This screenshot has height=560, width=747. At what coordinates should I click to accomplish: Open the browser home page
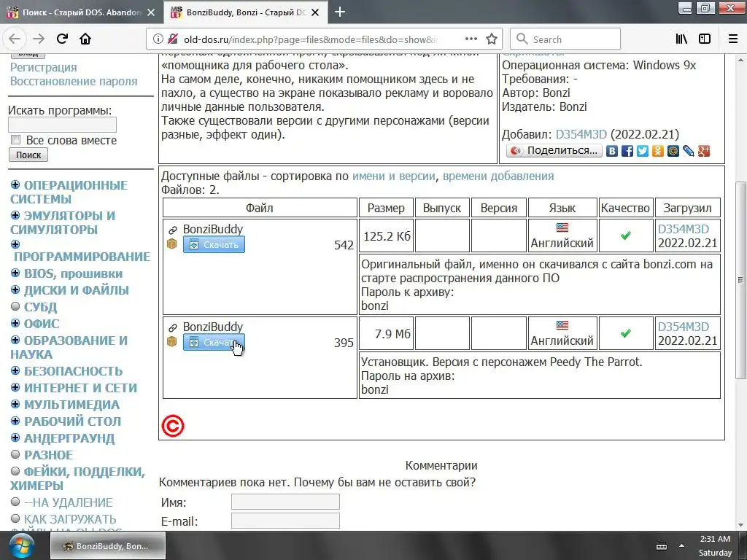point(85,39)
